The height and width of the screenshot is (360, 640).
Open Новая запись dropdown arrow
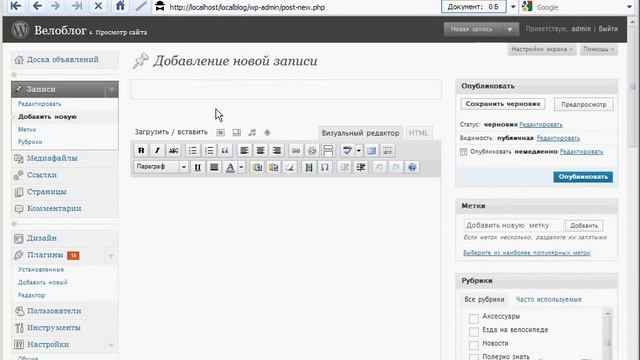click(x=510, y=29)
